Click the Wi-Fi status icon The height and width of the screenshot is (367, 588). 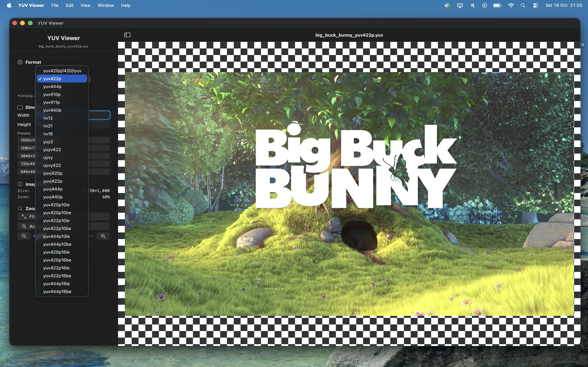click(511, 5)
